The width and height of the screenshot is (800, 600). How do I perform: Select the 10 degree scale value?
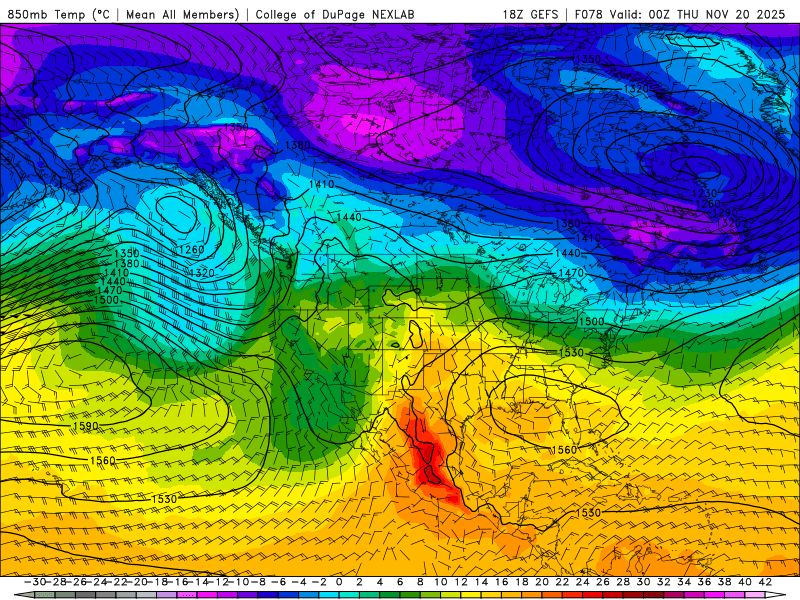[x=441, y=582]
